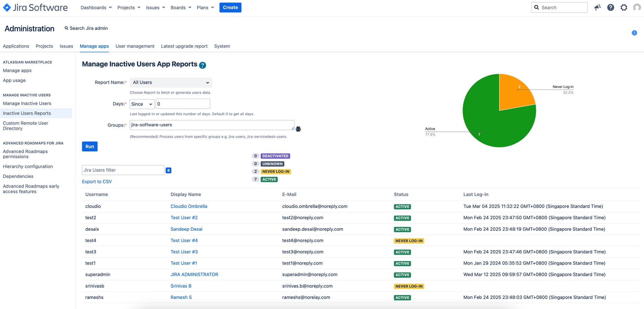Viewport: 644px width, 309px height.
Task: Open Test User #4 profile link
Action: [x=184, y=240]
